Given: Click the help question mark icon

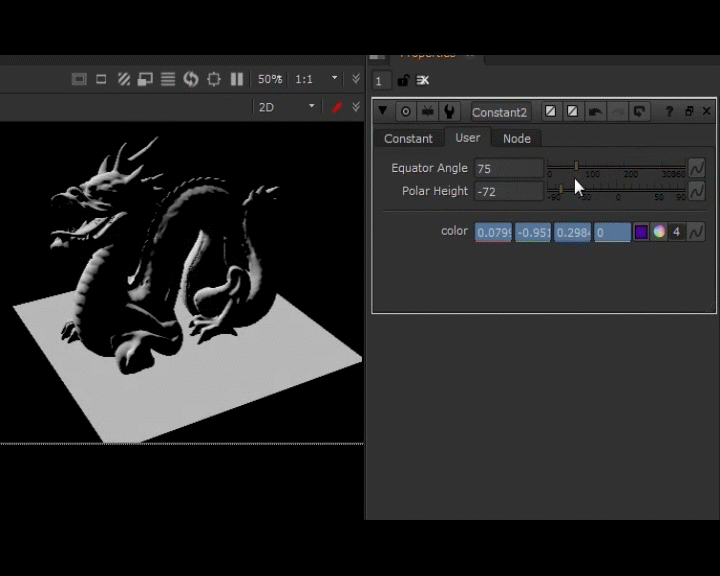Looking at the screenshot, I should (669, 112).
